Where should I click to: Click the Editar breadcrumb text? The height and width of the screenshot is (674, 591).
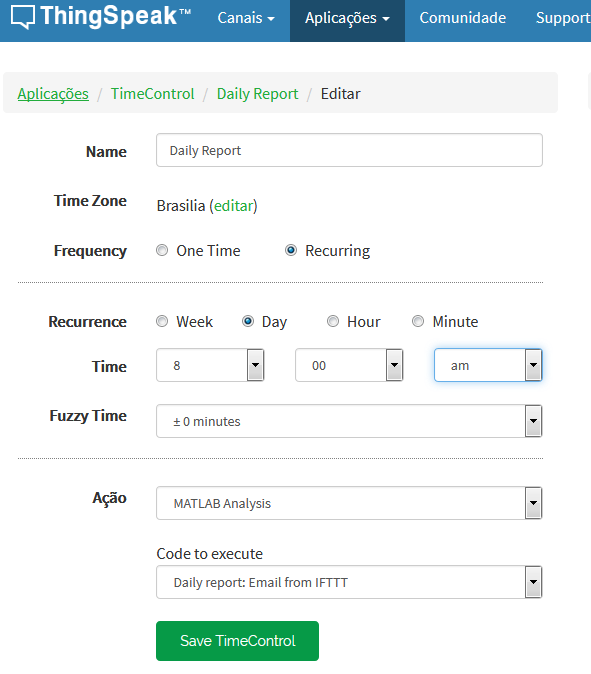click(x=340, y=94)
